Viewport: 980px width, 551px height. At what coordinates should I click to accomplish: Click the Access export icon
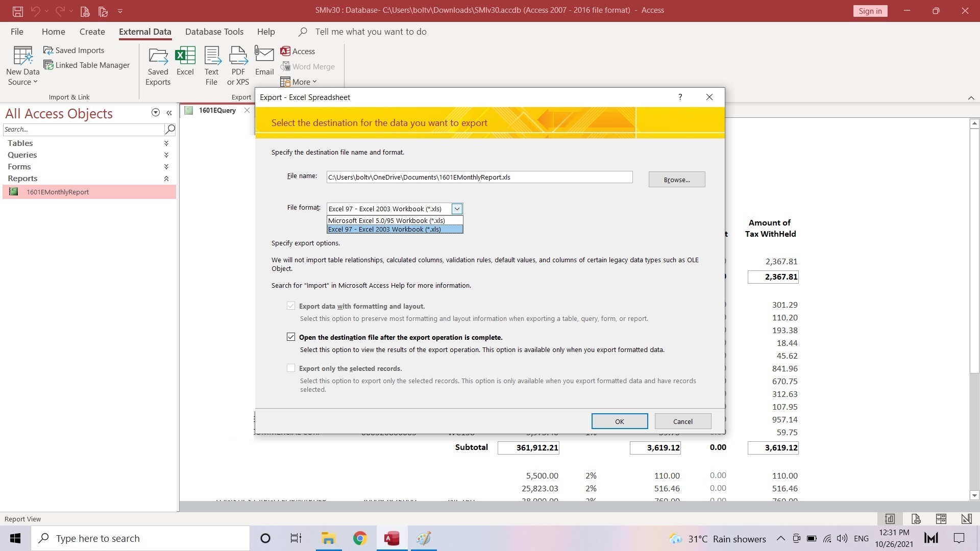click(x=298, y=51)
